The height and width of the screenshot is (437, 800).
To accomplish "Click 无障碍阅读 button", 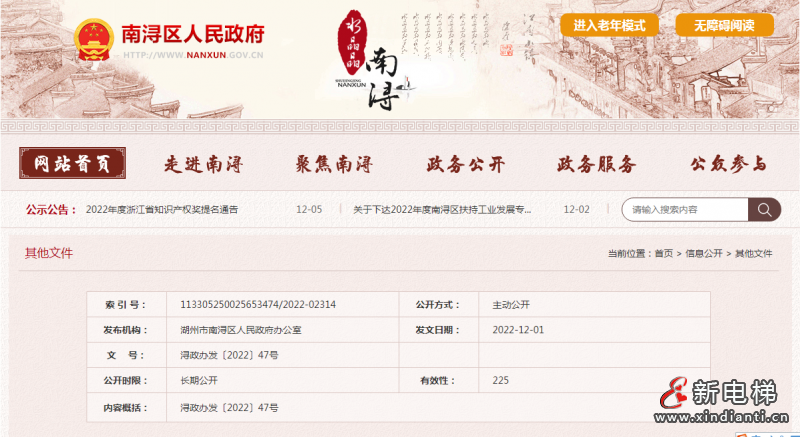I will coord(724,25).
